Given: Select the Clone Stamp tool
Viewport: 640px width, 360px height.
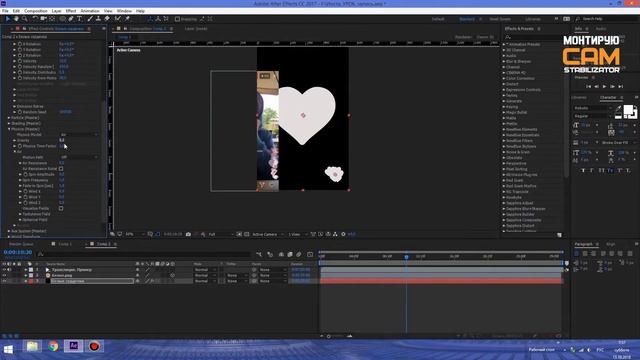Looking at the screenshot, I should [98, 19].
